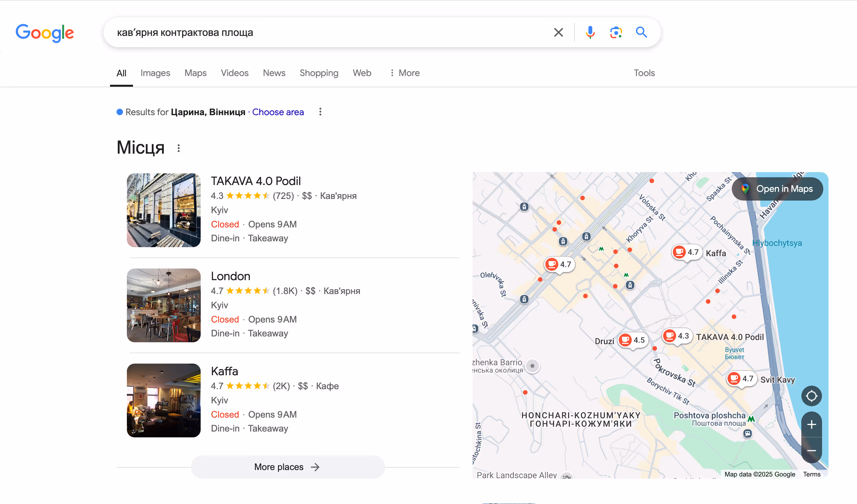857x504 pixels.
Task: Start voice search with microphone icon
Action: coord(590,32)
